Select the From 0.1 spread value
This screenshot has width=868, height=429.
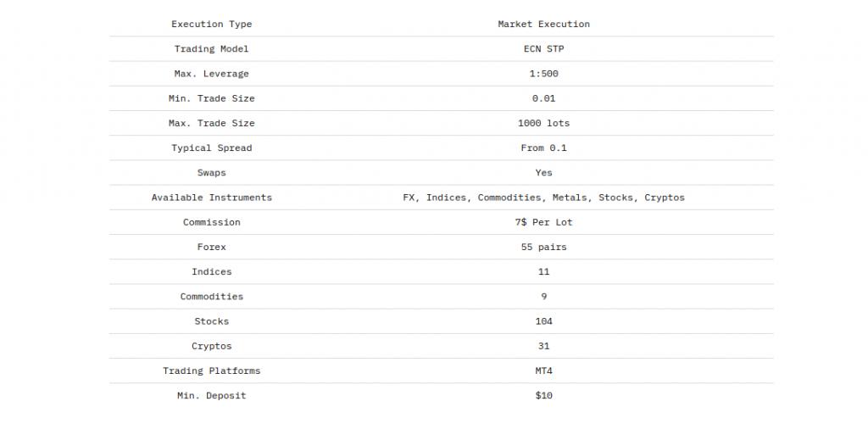[543, 148]
